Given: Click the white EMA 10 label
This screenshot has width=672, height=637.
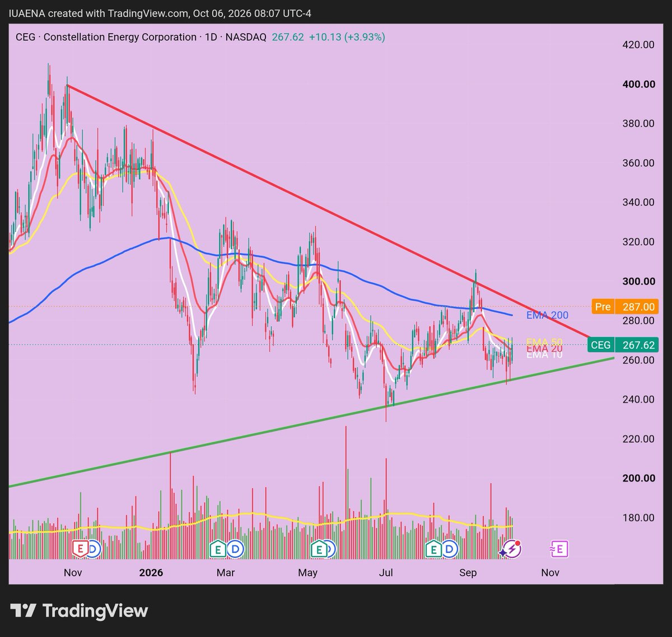Looking at the screenshot, I should [545, 354].
